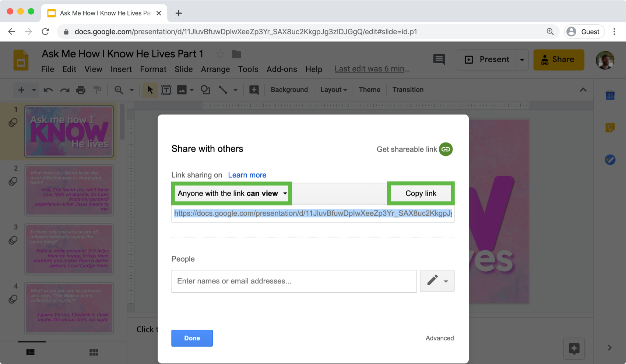Open the Insert menu
The image size is (626, 364).
coord(121,69)
